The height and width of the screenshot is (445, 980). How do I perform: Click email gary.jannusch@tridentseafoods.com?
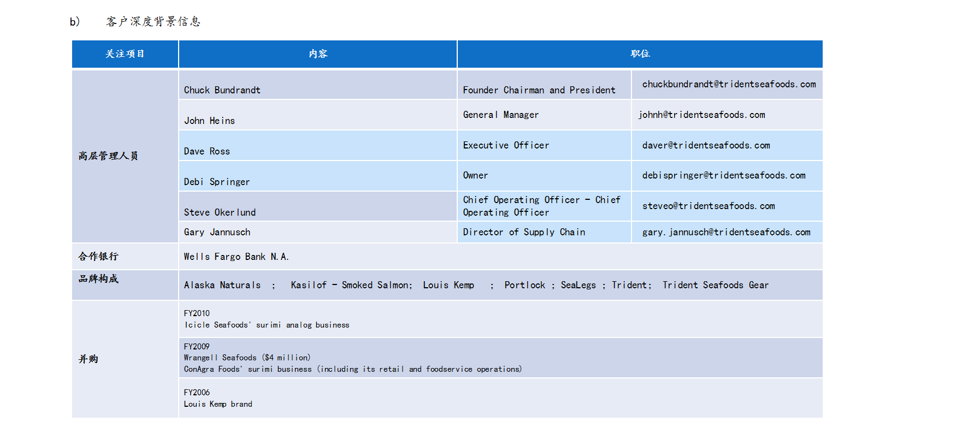click(726, 232)
